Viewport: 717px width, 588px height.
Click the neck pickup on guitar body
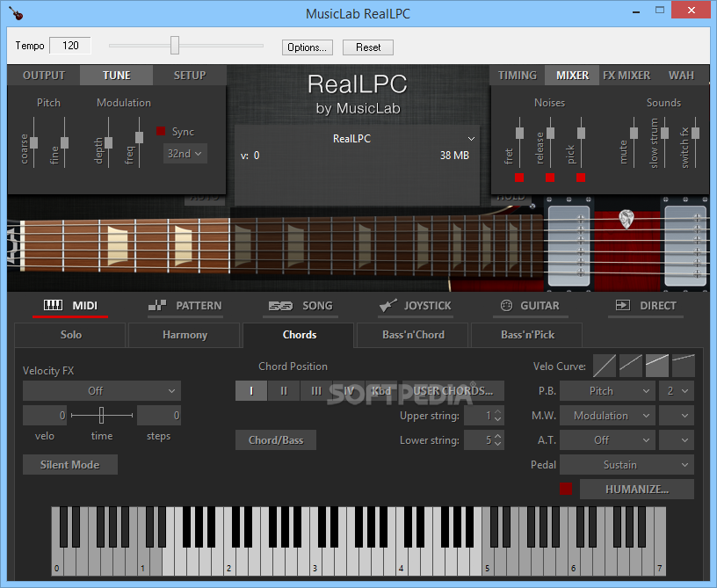pyautogui.click(x=569, y=245)
